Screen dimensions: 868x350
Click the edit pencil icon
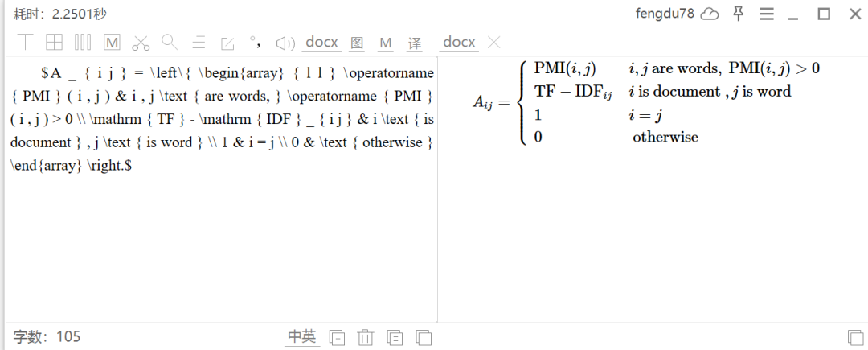(x=227, y=43)
